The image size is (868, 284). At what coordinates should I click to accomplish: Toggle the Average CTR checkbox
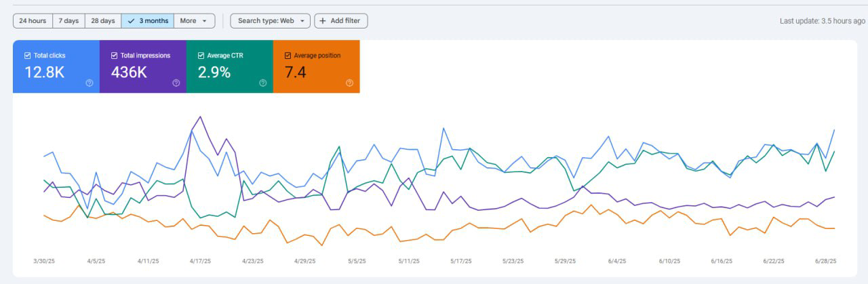201,56
